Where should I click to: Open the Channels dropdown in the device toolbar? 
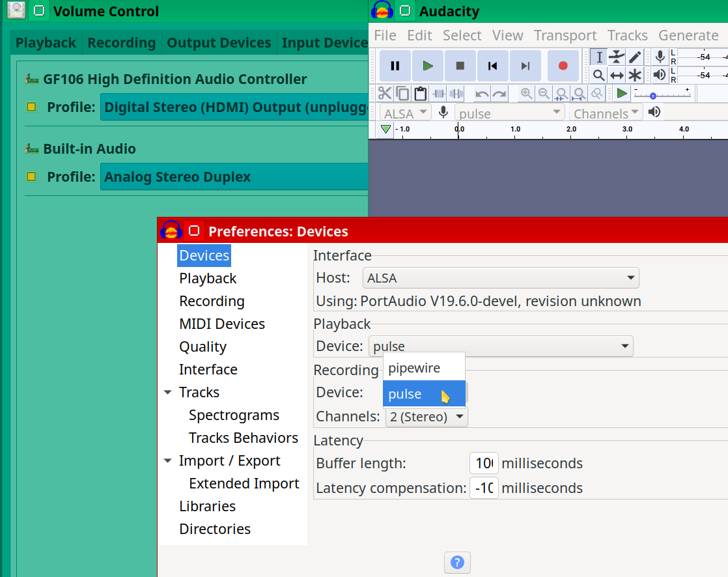coord(606,113)
